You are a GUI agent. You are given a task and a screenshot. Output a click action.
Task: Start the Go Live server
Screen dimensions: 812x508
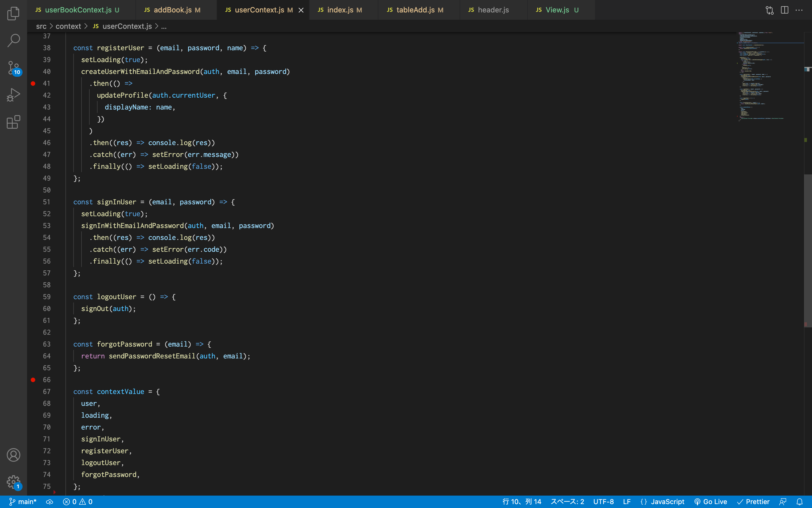(x=710, y=502)
